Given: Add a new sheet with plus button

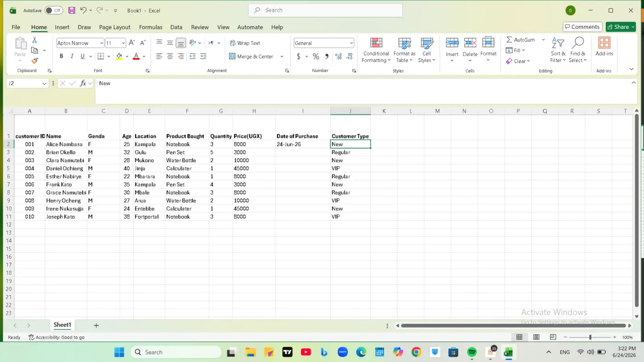Looking at the screenshot, I should pyautogui.click(x=96, y=325).
